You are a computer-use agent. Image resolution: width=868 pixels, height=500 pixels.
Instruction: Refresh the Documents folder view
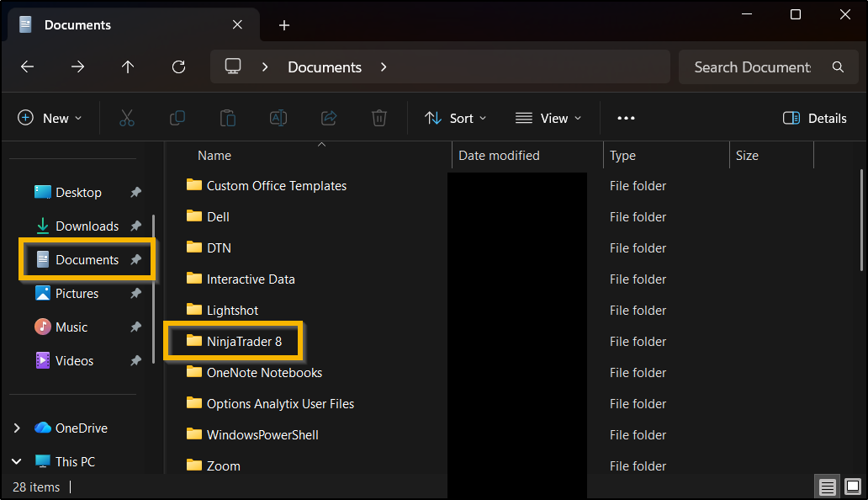click(x=178, y=67)
